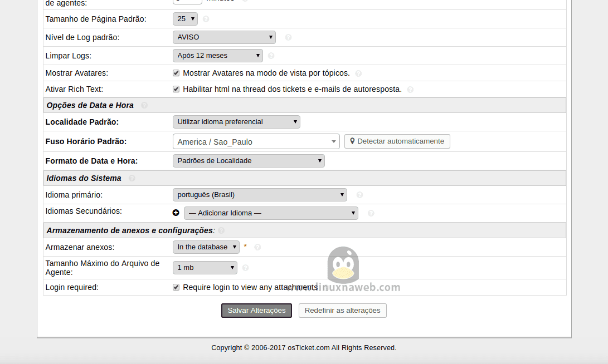Click help icon for Tamanho Máximo do Arquivo
The image size is (608, 364).
245,268
